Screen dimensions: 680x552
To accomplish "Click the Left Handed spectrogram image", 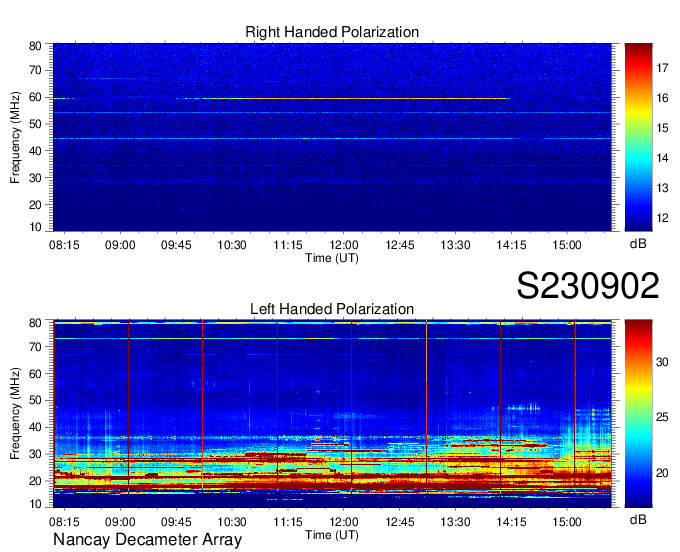I will point(332,414).
